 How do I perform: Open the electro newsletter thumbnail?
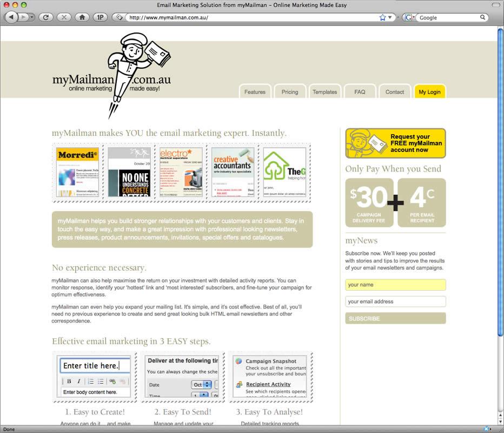coord(181,172)
